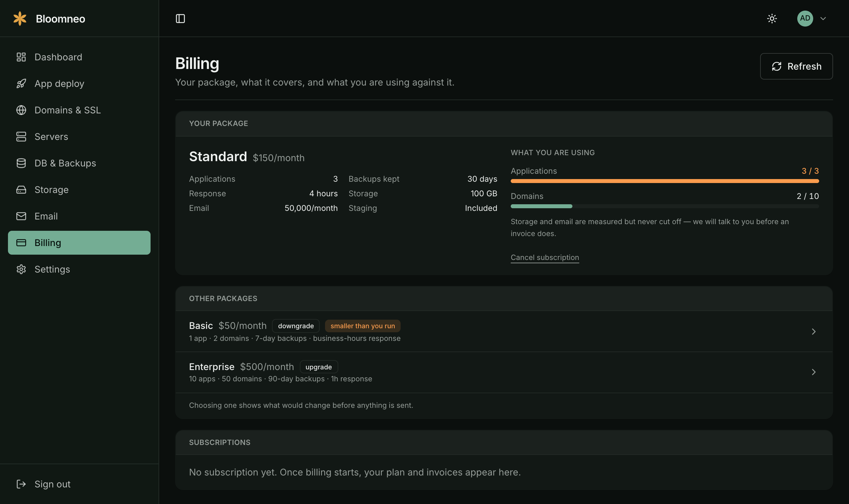
Task: Click the DB & Backups database icon
Action: point(21,163)
